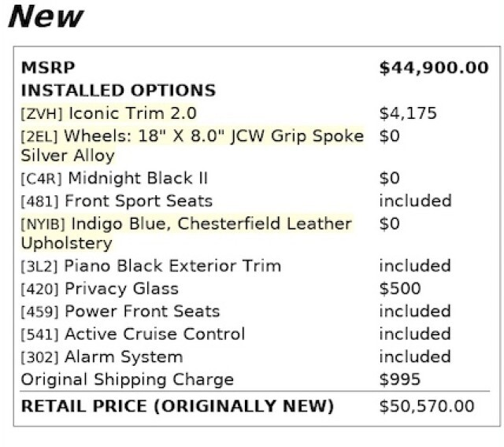Click the New heading at top
Viewport: 504px width, 447px height.
(46, 17)
